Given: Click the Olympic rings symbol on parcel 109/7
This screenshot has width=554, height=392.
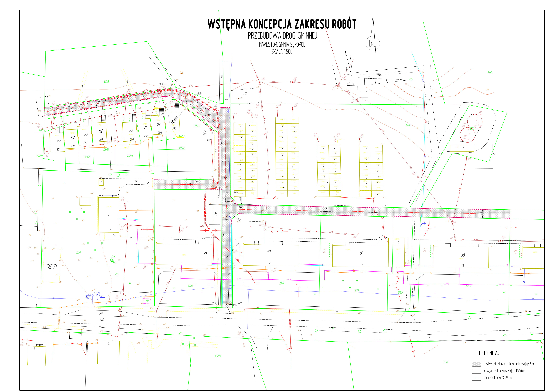Looking at the screenshot, I should [51, 266].
